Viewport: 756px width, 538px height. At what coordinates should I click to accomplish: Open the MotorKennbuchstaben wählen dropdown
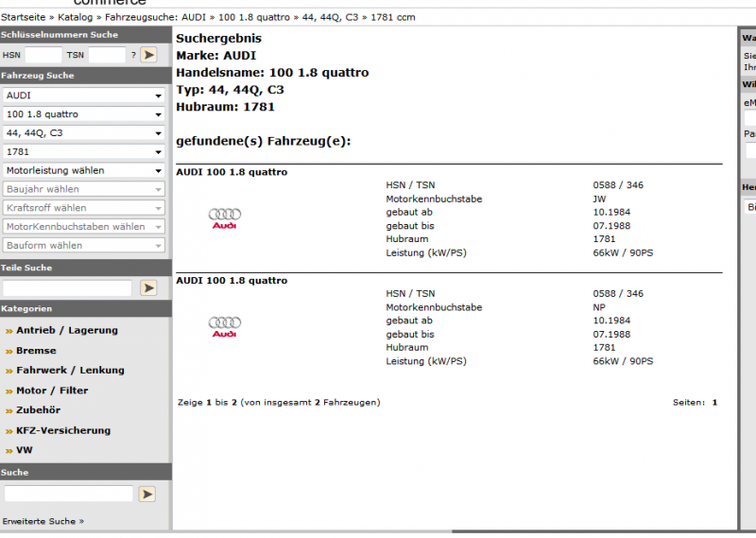point(84,227)
